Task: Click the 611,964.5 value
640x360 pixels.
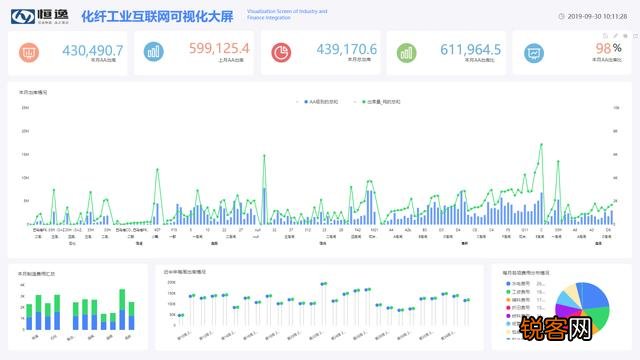Action: [x=471, y=50]
